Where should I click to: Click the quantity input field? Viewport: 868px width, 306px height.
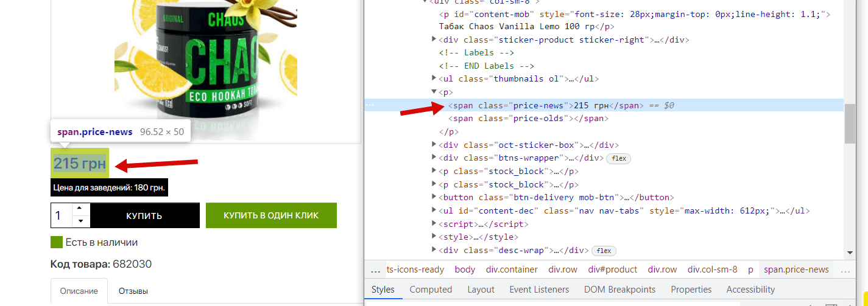[x=62, y=216]
